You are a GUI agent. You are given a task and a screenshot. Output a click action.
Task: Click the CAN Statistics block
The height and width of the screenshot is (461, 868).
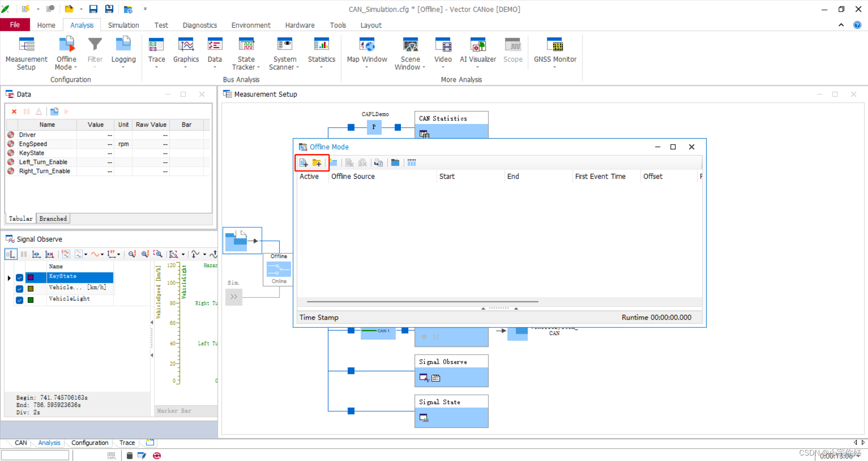click(451, 125)
